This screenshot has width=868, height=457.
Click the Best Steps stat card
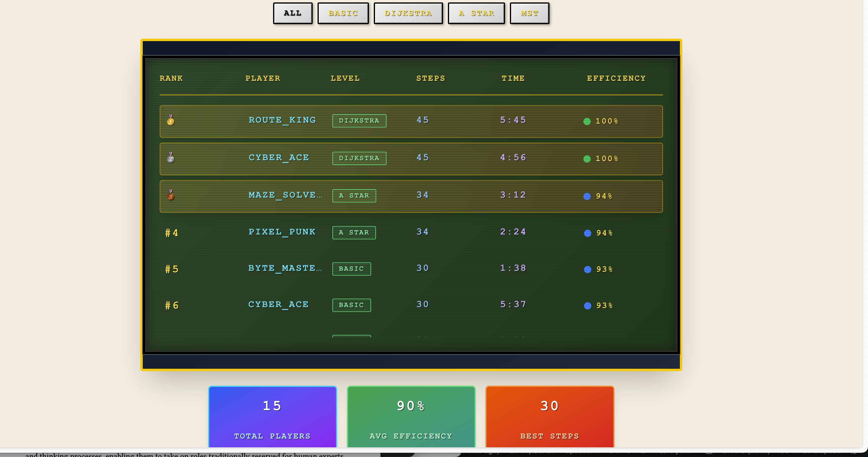(x=550, y=418)
